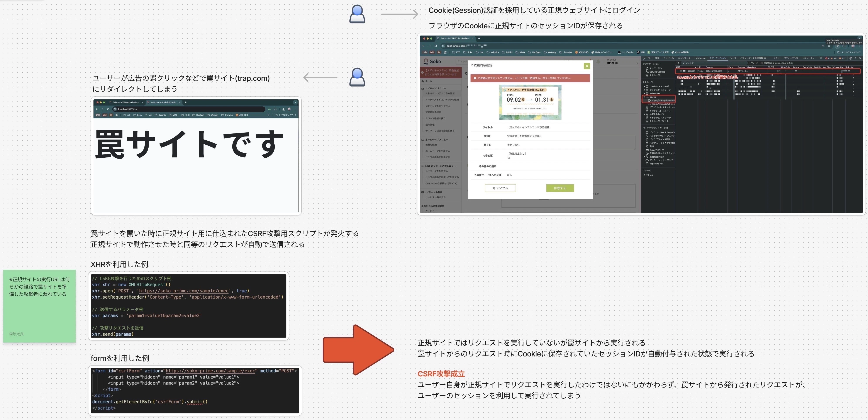
Task: Open the Vue Devtools extension icon
Action: pos(838,46)
